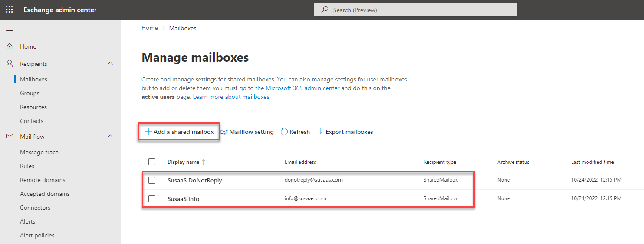Screen dimensions: 644x244
Task: Click the Mailboxes breadcrumb item
Action: 183,28
